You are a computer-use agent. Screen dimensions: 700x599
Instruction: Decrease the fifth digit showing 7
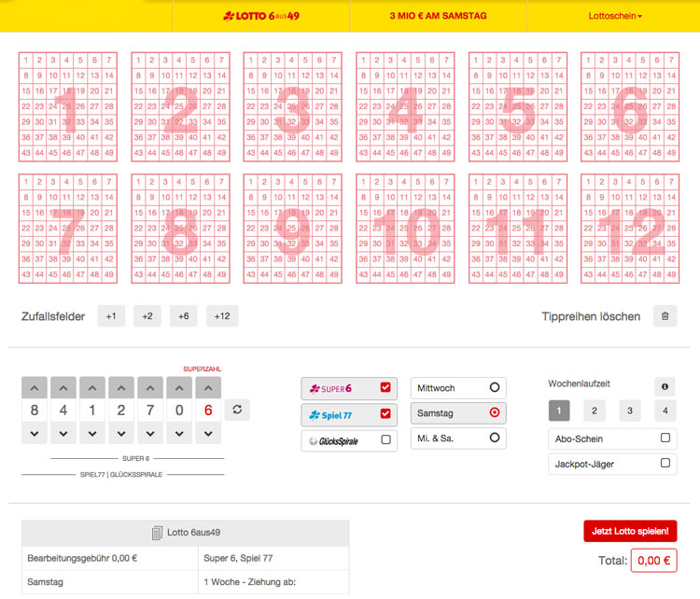pyautogui.click(x=150, y=433)
